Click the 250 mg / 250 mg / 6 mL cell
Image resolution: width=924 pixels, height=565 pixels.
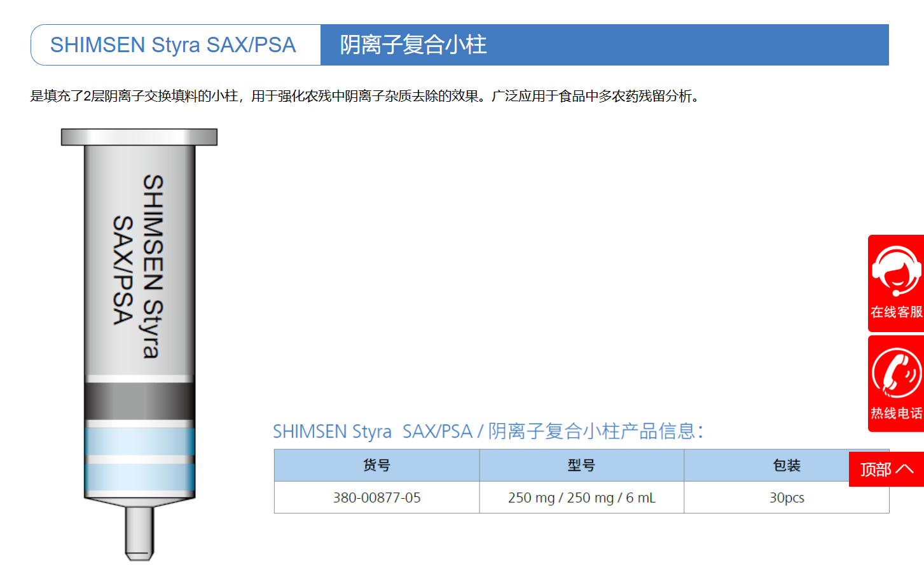tap(581, 498)
